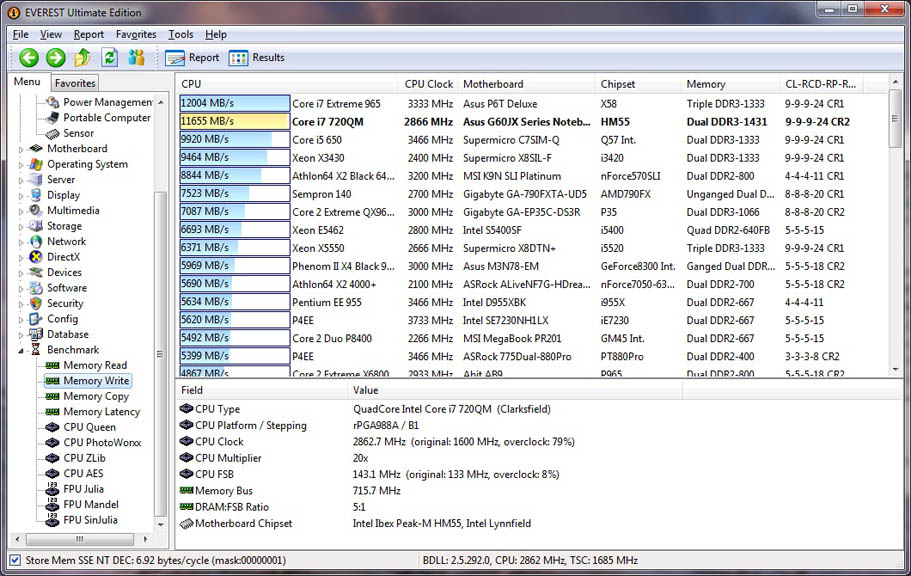Open the View menu
911x576 pixels.
pos(51,34)
